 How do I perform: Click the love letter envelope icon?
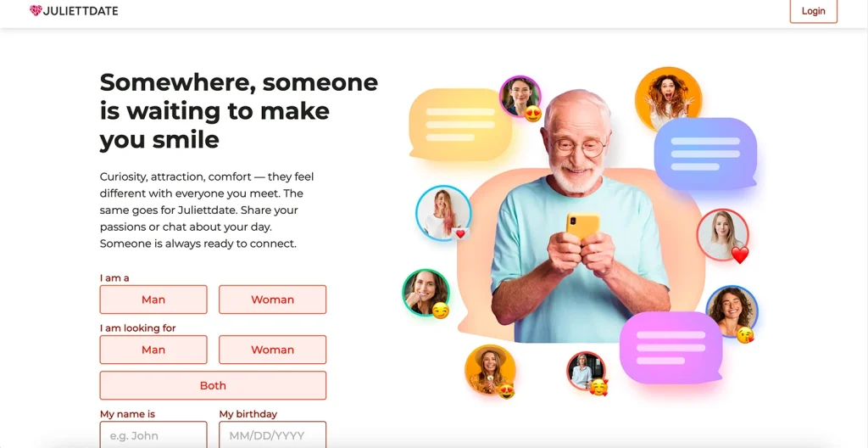click(460, 233)
